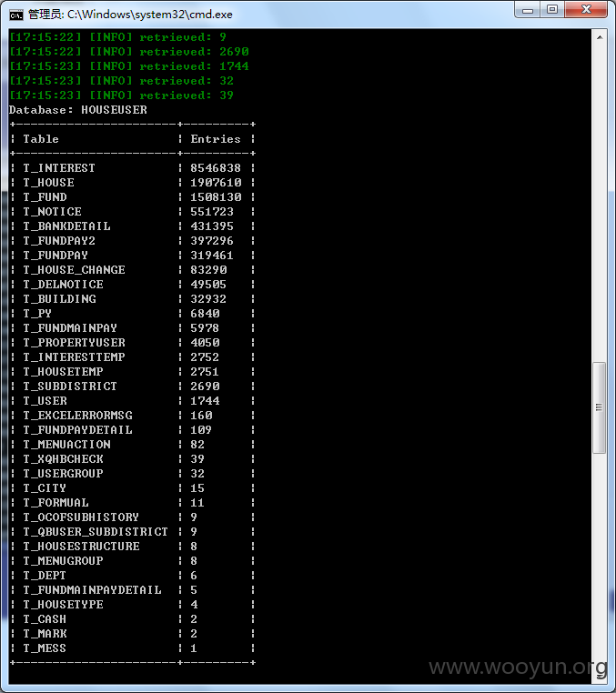This screenshot has width=616, height=693.
Task: Select the T_INTEREST table name
Action: point(59,168)
